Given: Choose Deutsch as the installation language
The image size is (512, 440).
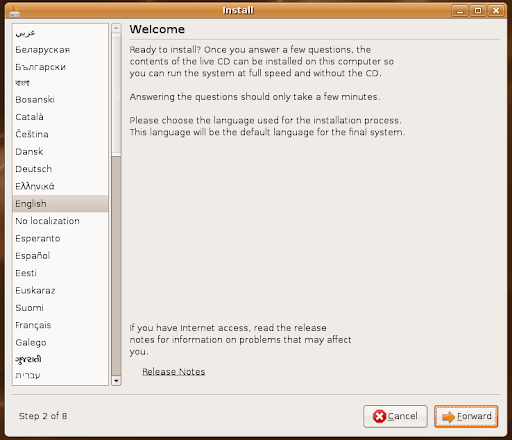Looking at the screenshot, I should pyautogui.click(x=60, y=169).
